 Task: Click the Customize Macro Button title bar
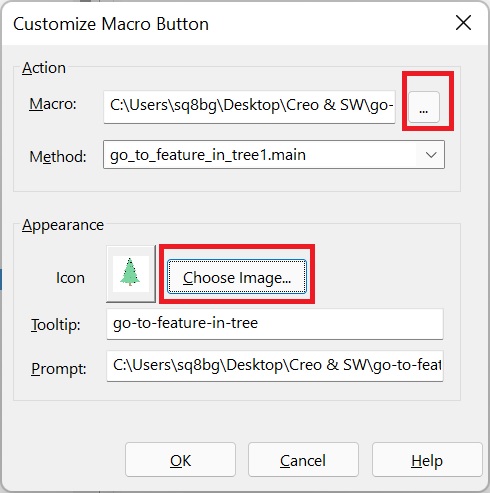coord(111,24)
